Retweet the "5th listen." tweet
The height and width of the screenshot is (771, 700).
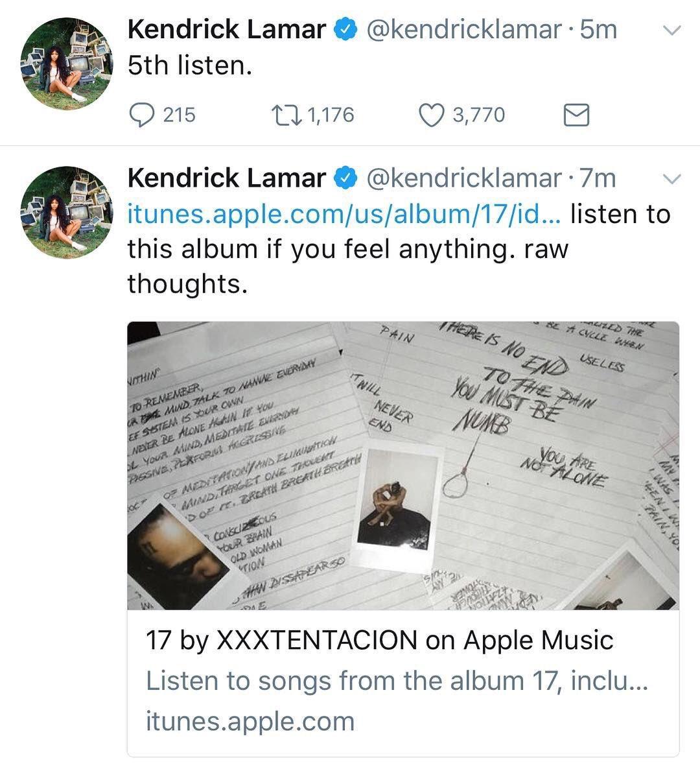coord(287,115)
